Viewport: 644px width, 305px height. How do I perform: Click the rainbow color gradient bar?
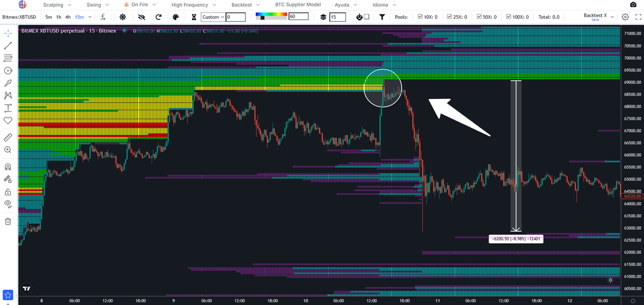coord(271,15)
